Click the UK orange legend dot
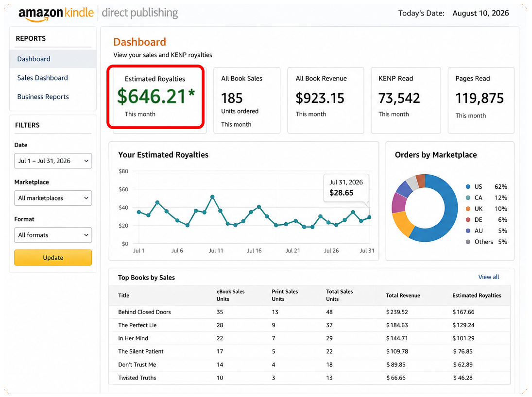Viewport: 532px width, 397px height. 468,209
